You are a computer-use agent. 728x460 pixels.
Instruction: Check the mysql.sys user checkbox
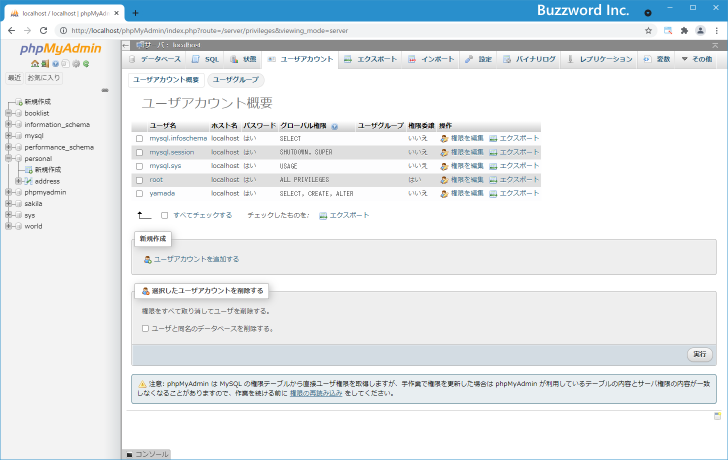click(139, 166)
